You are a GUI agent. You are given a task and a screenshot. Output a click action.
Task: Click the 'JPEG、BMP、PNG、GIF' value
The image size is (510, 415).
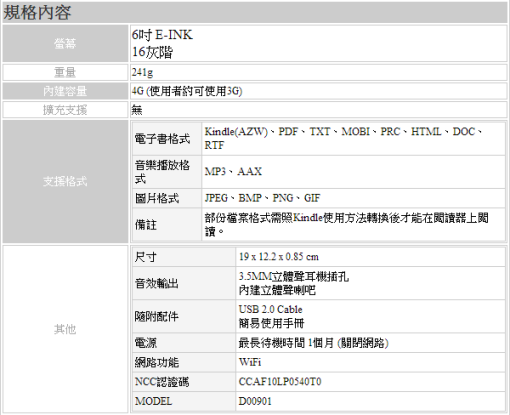[262, 198]
